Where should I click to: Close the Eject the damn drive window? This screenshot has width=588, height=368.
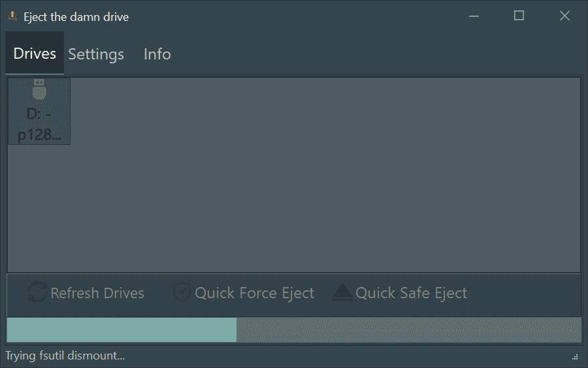pyautogui.click(x=564, y=16)
